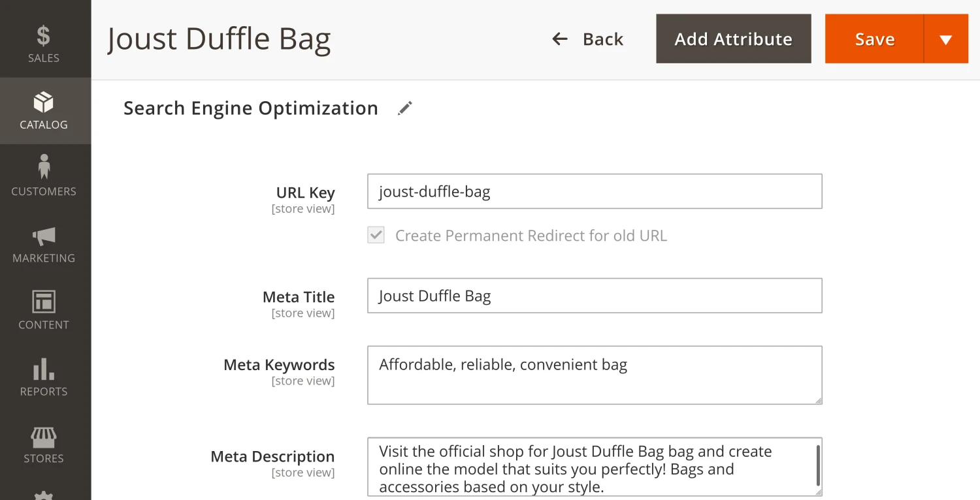This screenshot has height=500, width=980.
Task: Open the Marketing megaphone icon
Action: coord(44,236)
